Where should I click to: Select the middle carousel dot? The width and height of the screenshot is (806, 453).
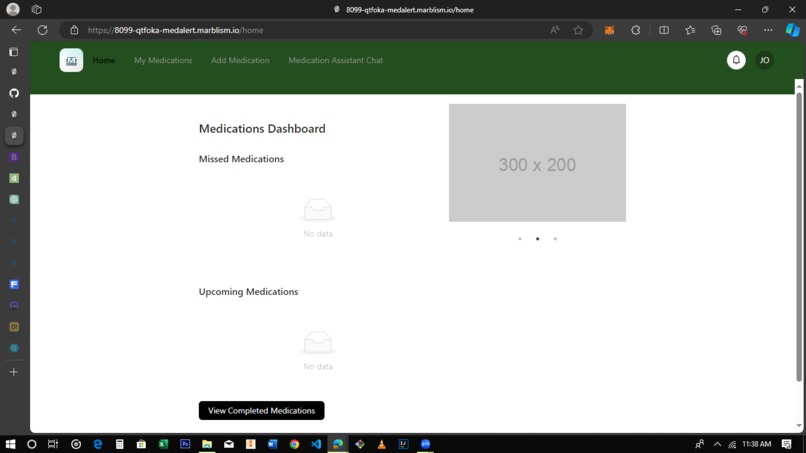[538, 239]
